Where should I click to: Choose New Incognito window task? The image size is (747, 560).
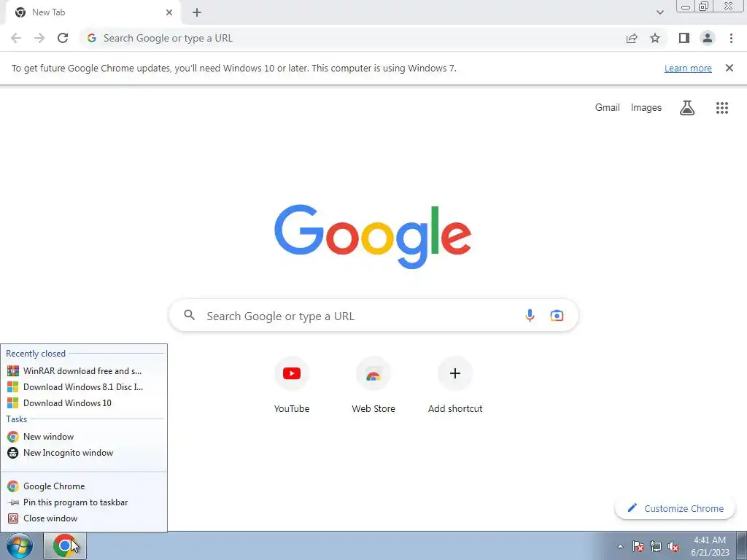coord(84,453)
